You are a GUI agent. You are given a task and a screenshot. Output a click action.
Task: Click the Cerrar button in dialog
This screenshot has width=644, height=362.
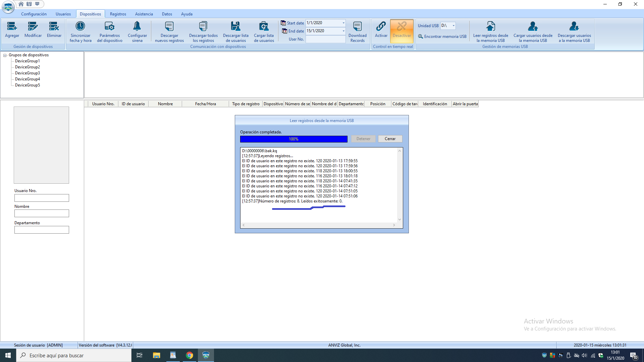390,139
